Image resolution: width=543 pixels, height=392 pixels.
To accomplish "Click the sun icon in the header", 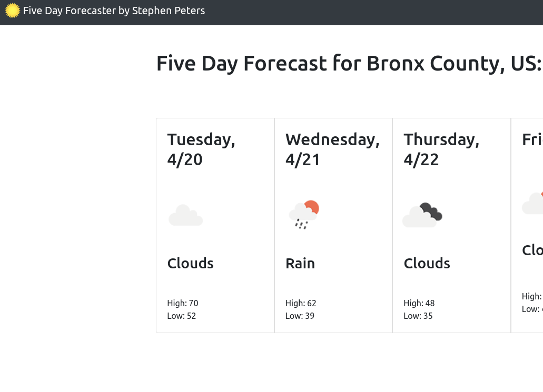I will click(x=13, y=11).
